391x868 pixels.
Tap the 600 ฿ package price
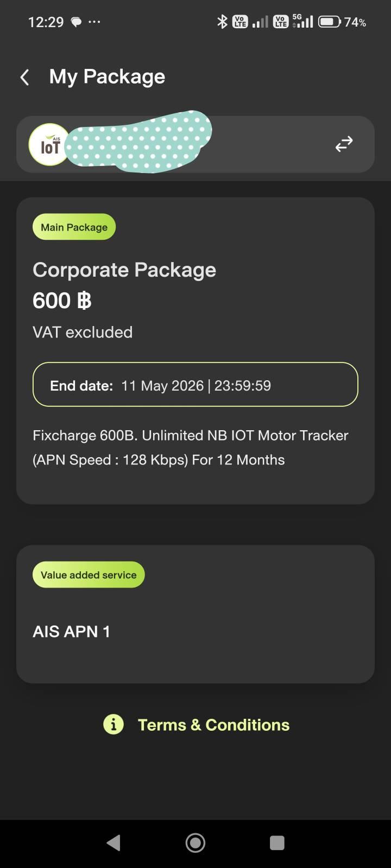(62, 301)
